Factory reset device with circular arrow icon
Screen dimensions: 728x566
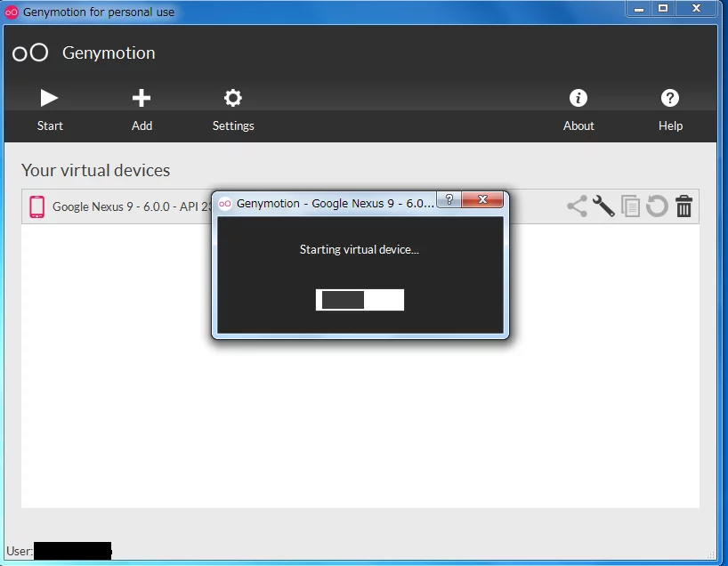click(x=657, y=206)
